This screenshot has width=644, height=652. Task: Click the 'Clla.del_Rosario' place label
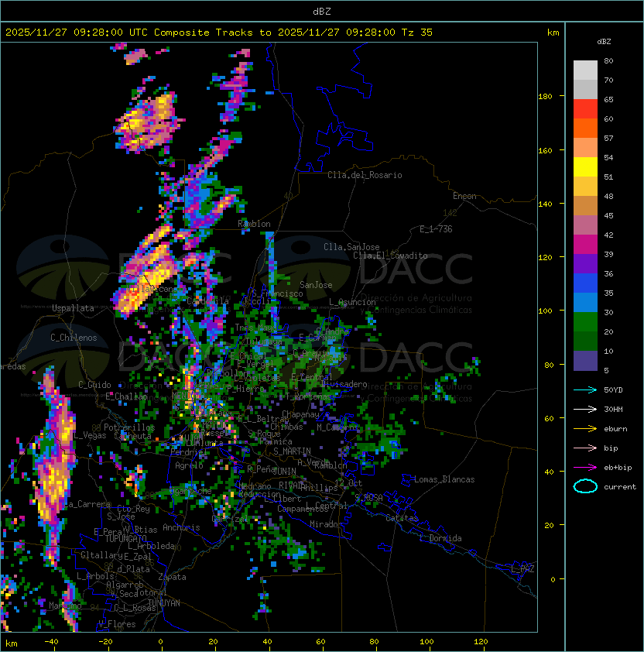tap(365, 175)
